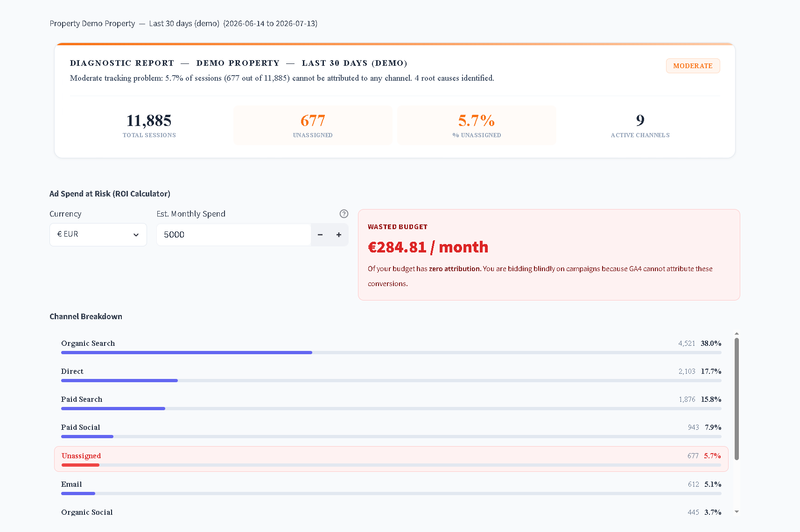Click the 677 Unassigned metric card
Image resolution: width=800 pixels, height=532 pixels.
coord(313,125)
